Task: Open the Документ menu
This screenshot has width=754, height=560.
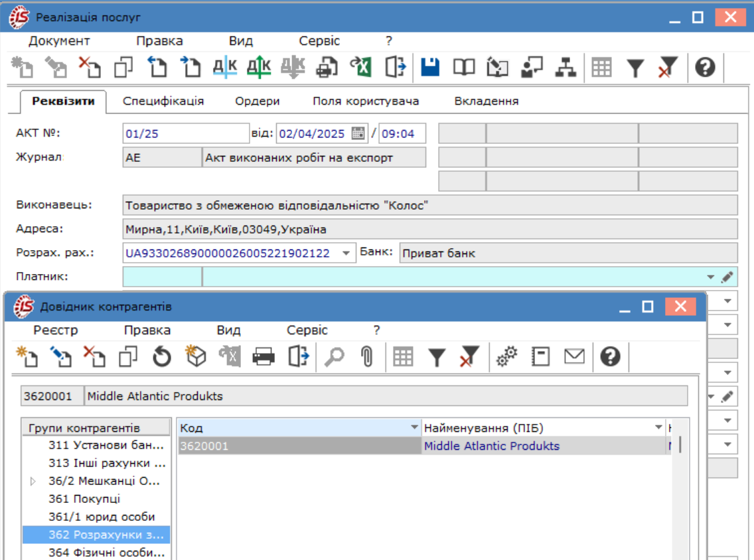Action: tap(59, 41)
